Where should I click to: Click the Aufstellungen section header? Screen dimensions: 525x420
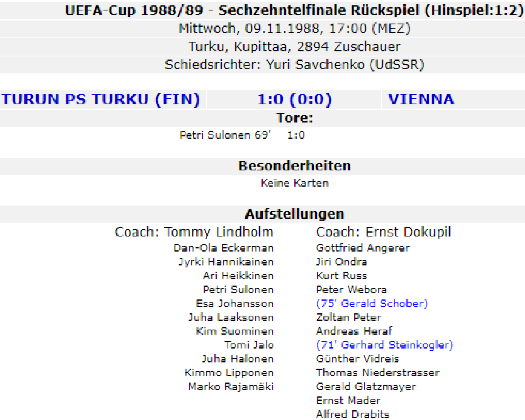tap(294, 214)
